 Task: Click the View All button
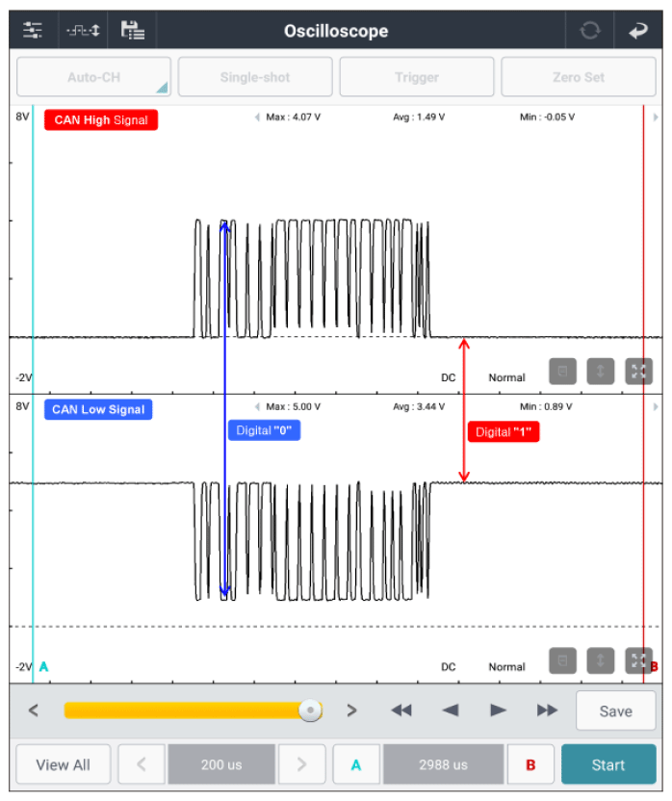click(x=64, y=765)
